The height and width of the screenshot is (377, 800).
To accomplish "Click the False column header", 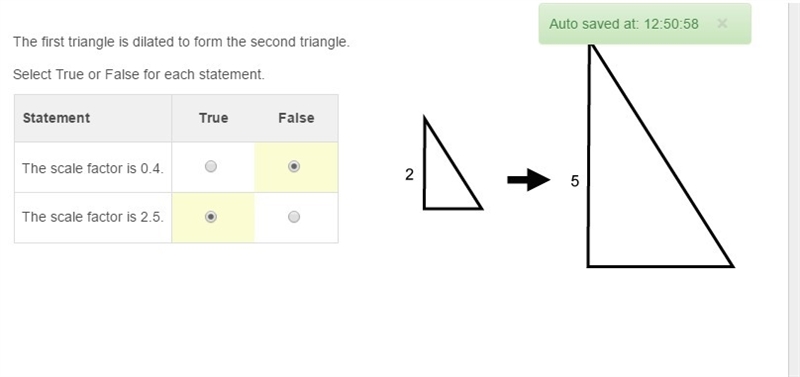I will tap(296, 118).
